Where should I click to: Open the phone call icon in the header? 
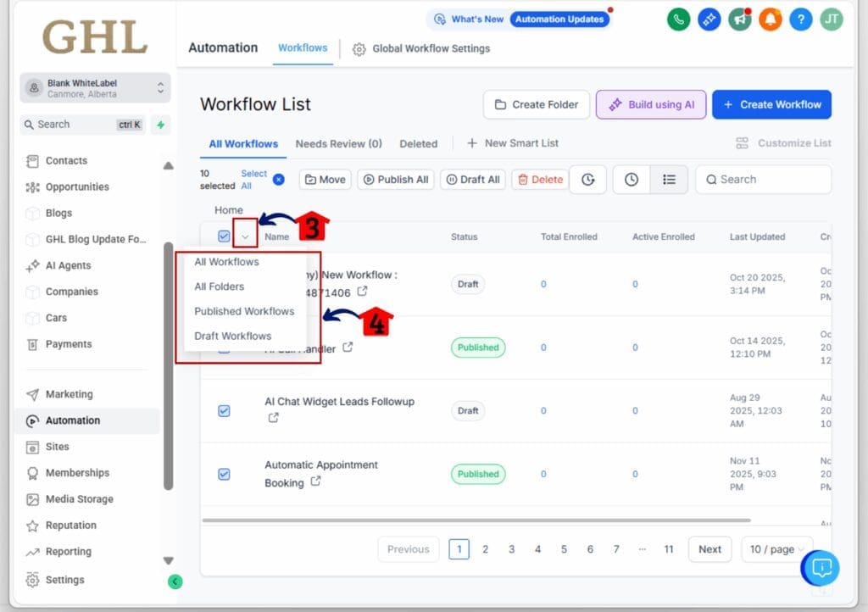point(677,19)
